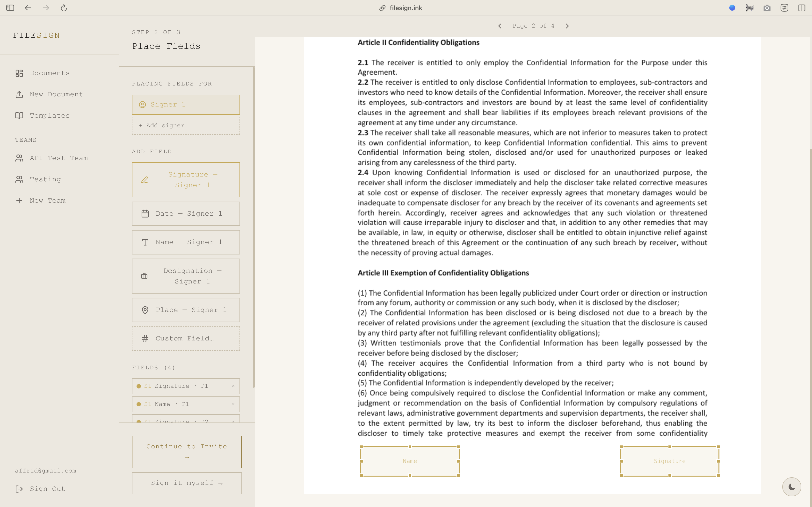This screenshot has height=507, width=812.
Task: Toggle dark mode moon button
Action: click(791, 486)
